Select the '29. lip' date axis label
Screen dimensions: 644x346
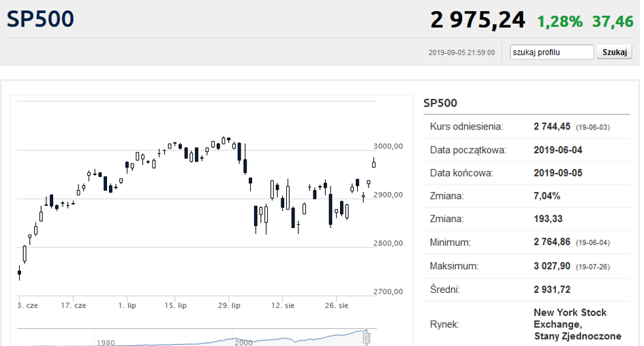[x=229, y=305]
